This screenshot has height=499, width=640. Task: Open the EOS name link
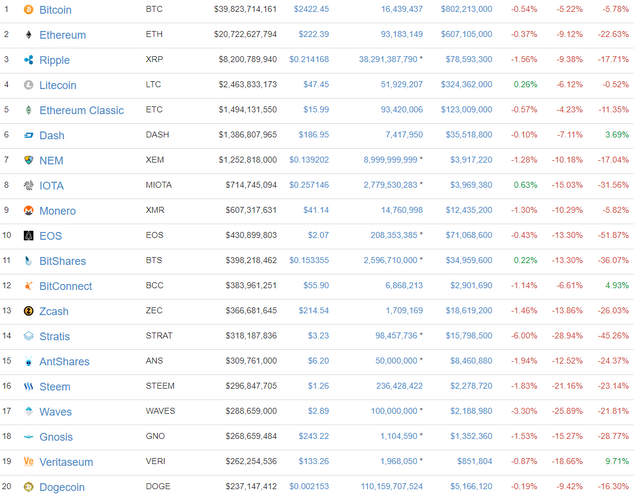(x=51, y=236)
